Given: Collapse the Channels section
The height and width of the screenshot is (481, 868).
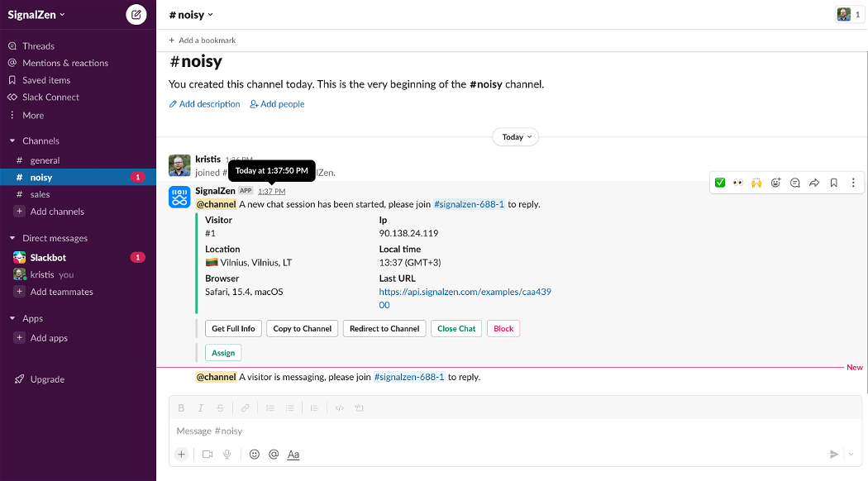Looking at the screenshot, I should (x=12, y=140).
